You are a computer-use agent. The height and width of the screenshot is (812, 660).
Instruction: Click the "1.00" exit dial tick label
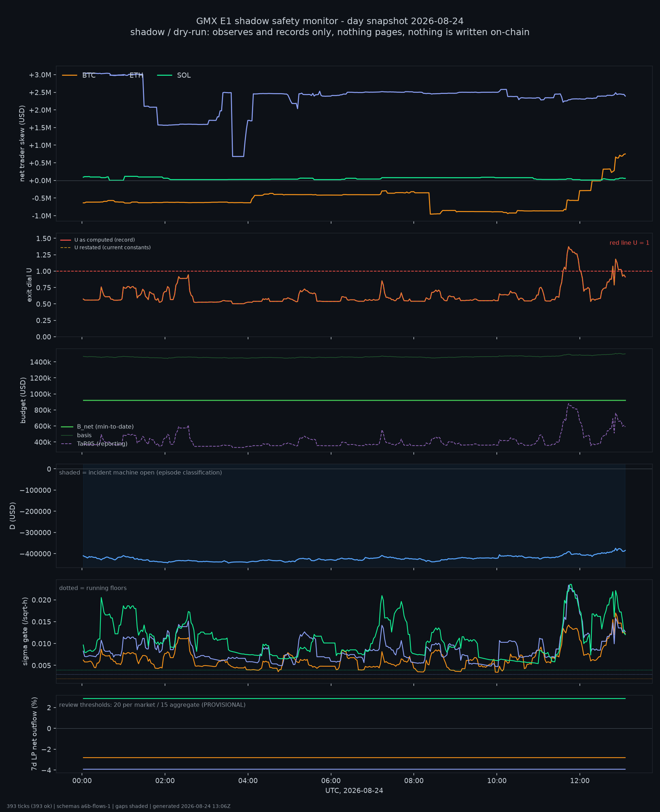click(x=44, y=271)
